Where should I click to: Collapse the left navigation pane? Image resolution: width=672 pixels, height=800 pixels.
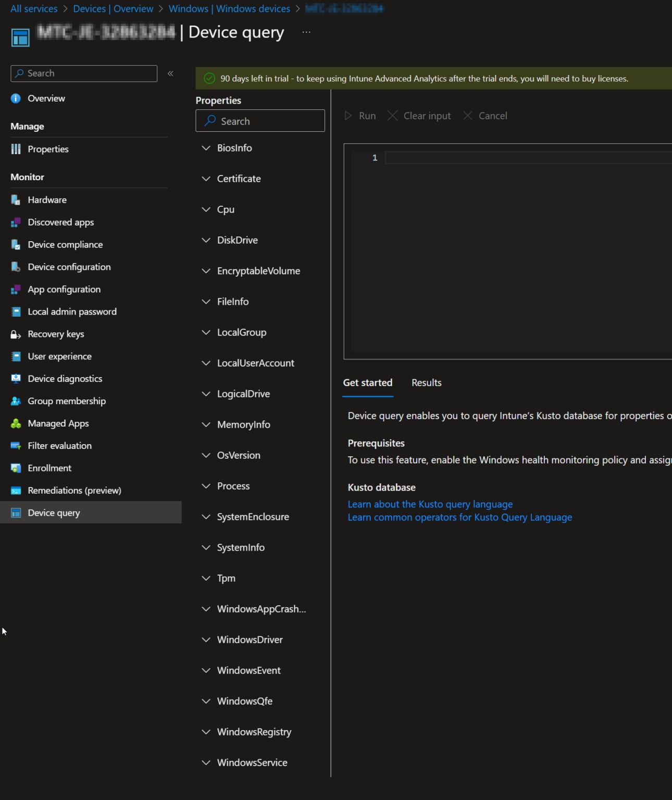pos(170,73)
